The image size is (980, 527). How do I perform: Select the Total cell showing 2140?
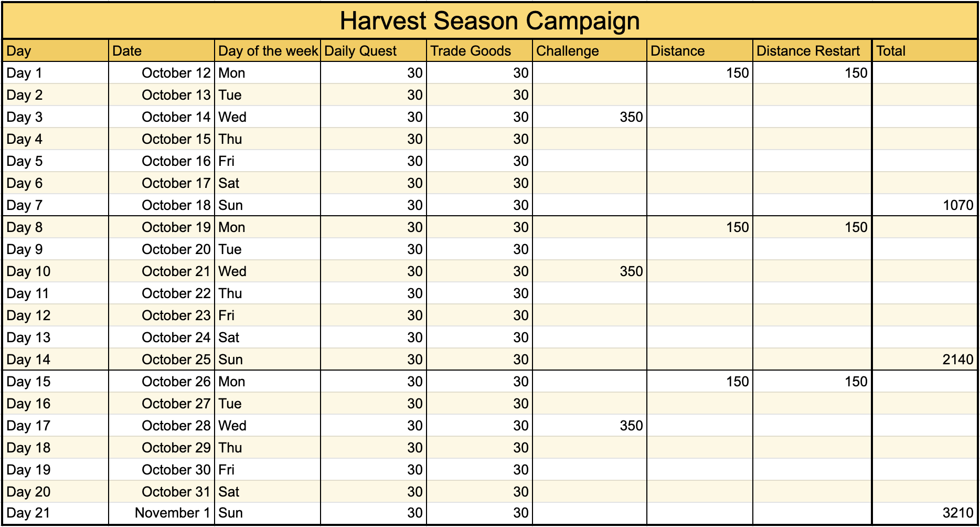click(x=925, y=360)
